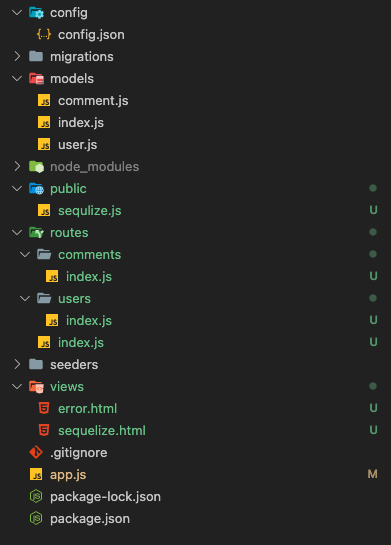The width and height of the screenshot is (391, 545).
Task: Open the sequlize.js file
Action: coord(90,211)
